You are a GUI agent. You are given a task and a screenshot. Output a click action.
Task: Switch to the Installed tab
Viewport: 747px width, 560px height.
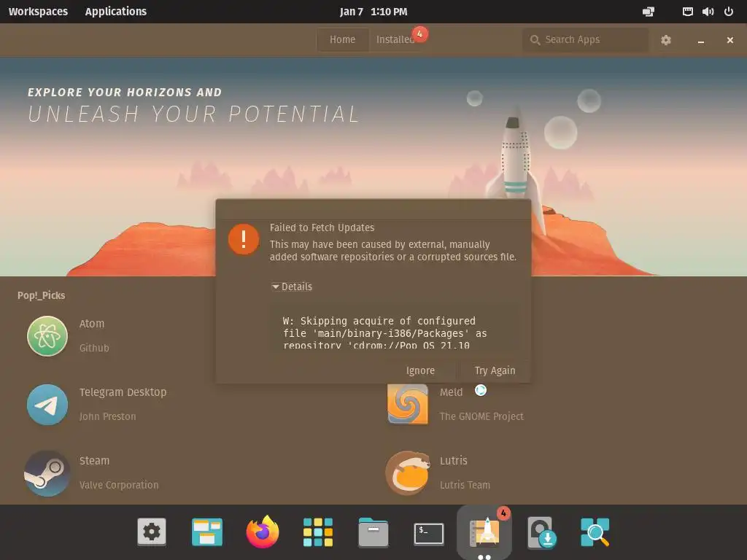[x=395, y=39]
